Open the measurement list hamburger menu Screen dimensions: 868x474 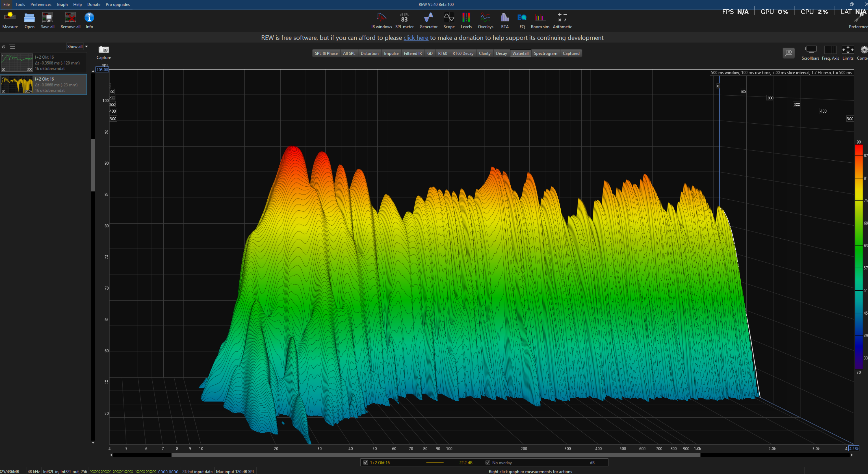point(13,47)
